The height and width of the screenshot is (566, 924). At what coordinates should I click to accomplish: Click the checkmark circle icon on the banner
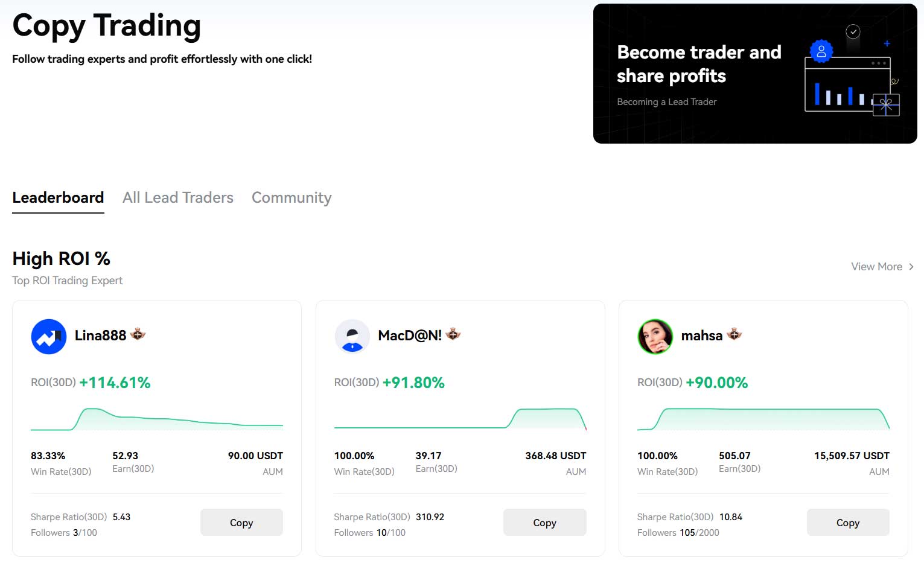click(x=853, y=32)
